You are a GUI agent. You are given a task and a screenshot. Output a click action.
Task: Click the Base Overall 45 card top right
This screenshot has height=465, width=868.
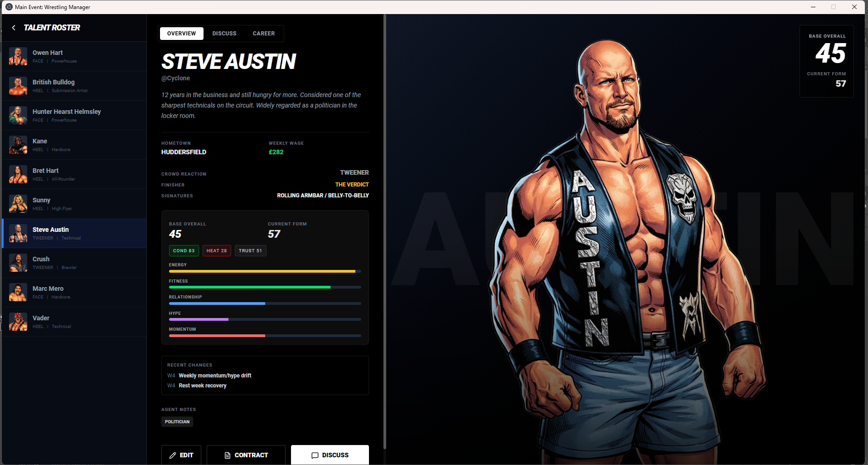(x=827, y=61)
